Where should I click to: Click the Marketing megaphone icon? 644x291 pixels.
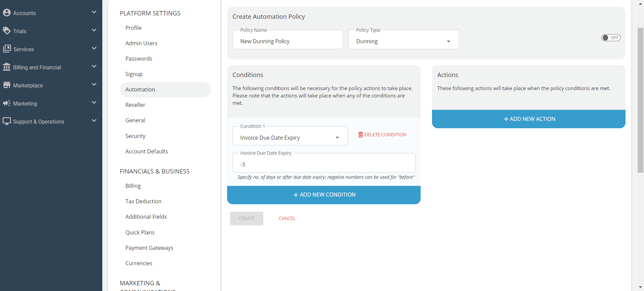coord(7,103)
